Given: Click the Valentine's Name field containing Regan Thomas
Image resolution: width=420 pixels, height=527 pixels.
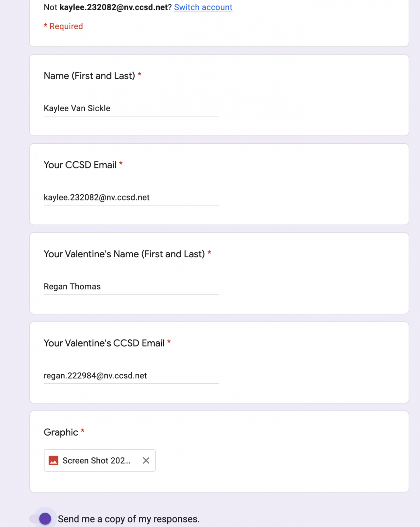Looking at the screenshot, I should [x=131, y=287].
